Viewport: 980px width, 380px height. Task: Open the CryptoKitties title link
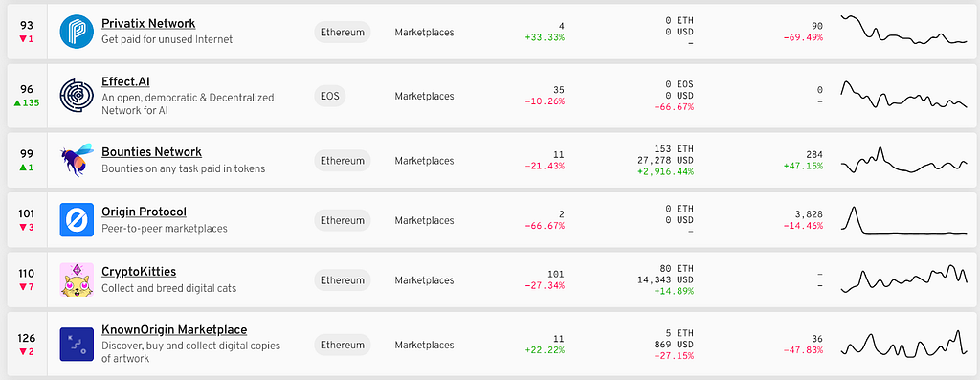pos(139,272)
